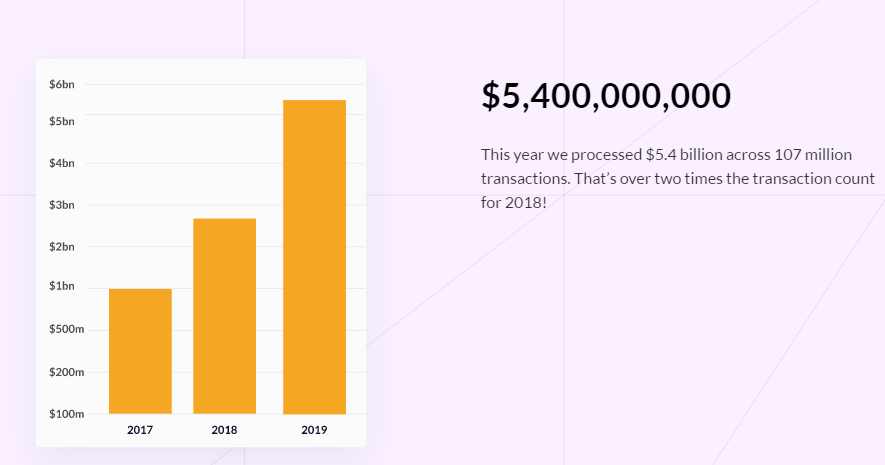885x465 pixels.
Task: Click the $6bn y-axis label
Action: pos(62,84)
